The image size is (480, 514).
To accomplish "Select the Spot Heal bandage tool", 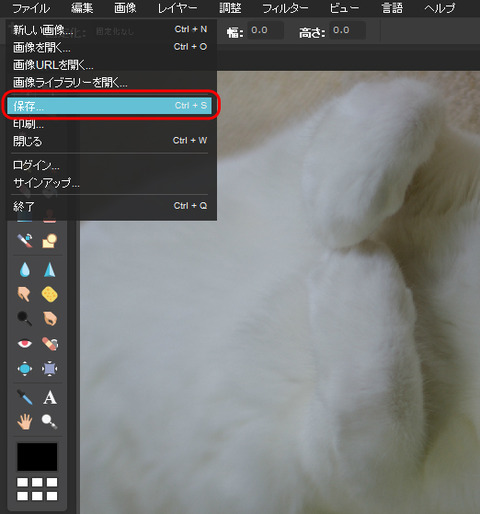I will click(x=50, y=344).
